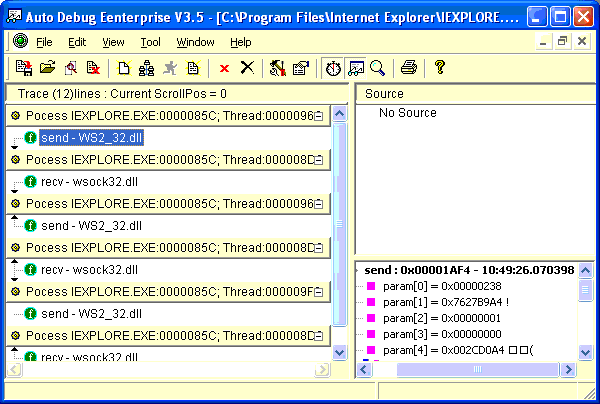
Task: Click trace list scrollbar up arrow
Action: pos(340,114)
